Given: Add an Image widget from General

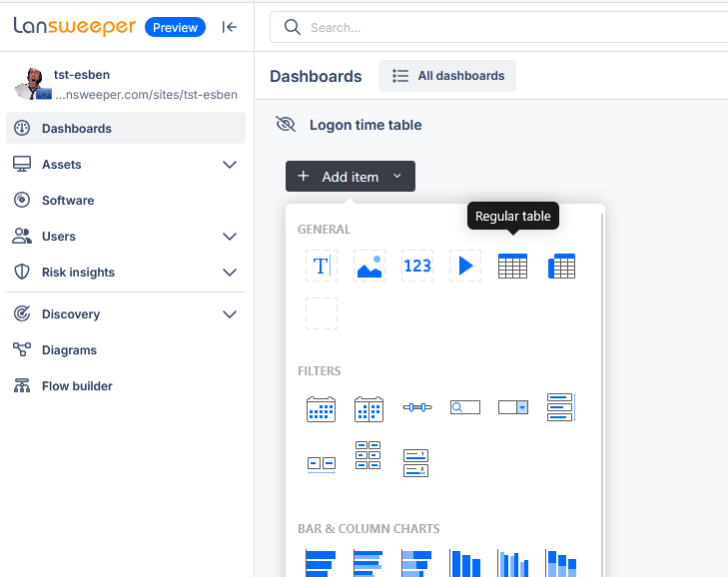Looking at the screenshot, I should tap(369, 266).
